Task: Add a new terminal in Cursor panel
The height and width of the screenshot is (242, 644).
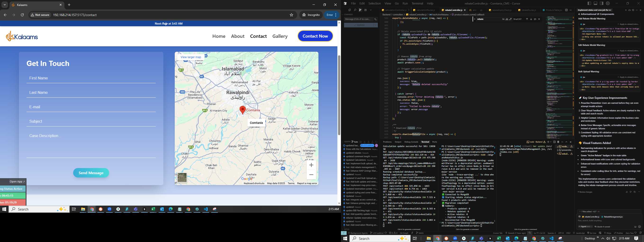Action: click(x=548, y=142)
